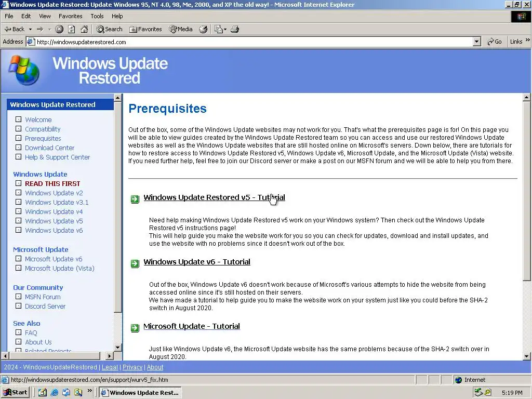
Task: Click the Back arrow toolbar button
Action: (14, 29)
